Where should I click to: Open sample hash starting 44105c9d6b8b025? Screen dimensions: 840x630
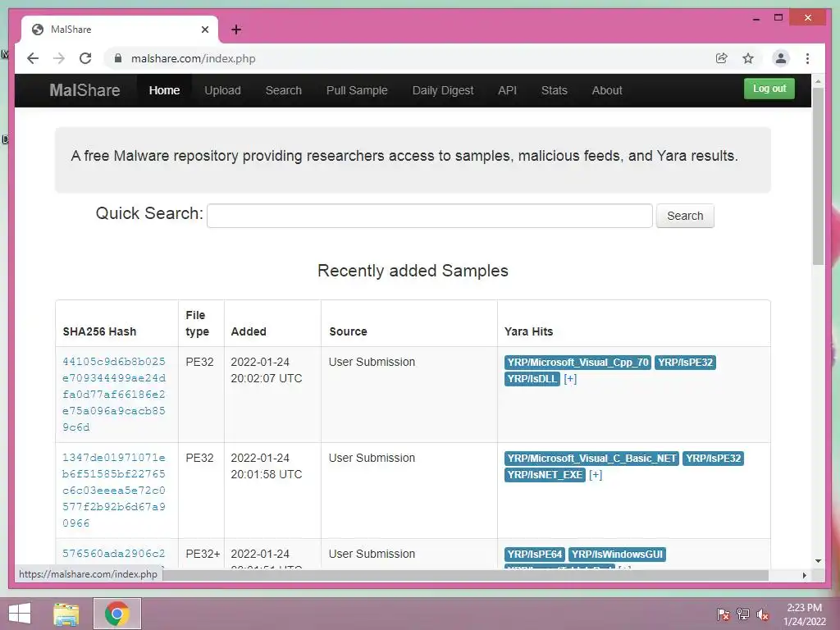tap(113, 395)
